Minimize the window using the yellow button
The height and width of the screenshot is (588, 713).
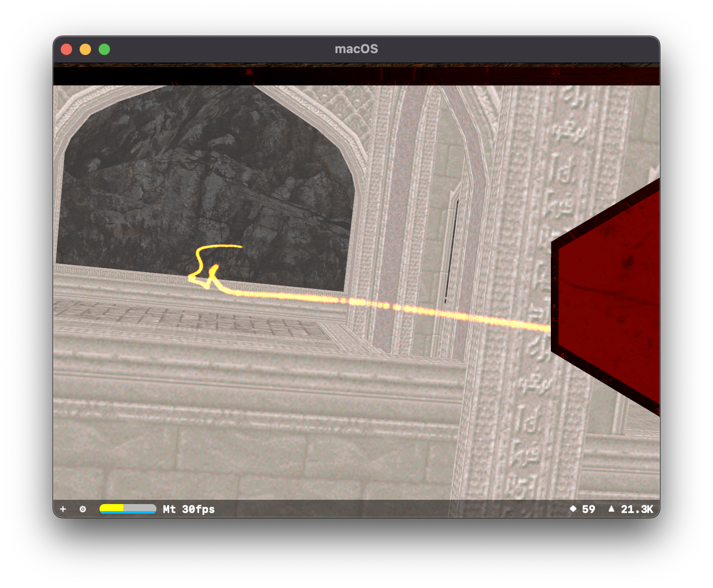click(x=85, y=49)
